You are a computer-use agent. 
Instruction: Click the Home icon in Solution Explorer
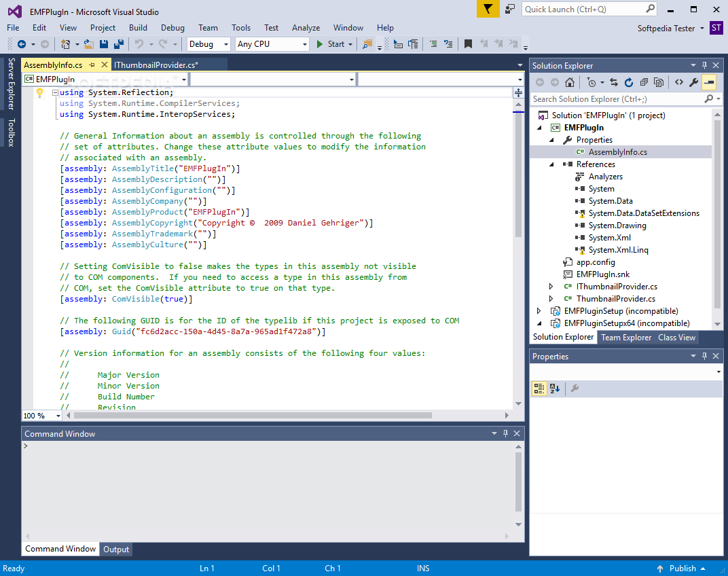(570, 82)
